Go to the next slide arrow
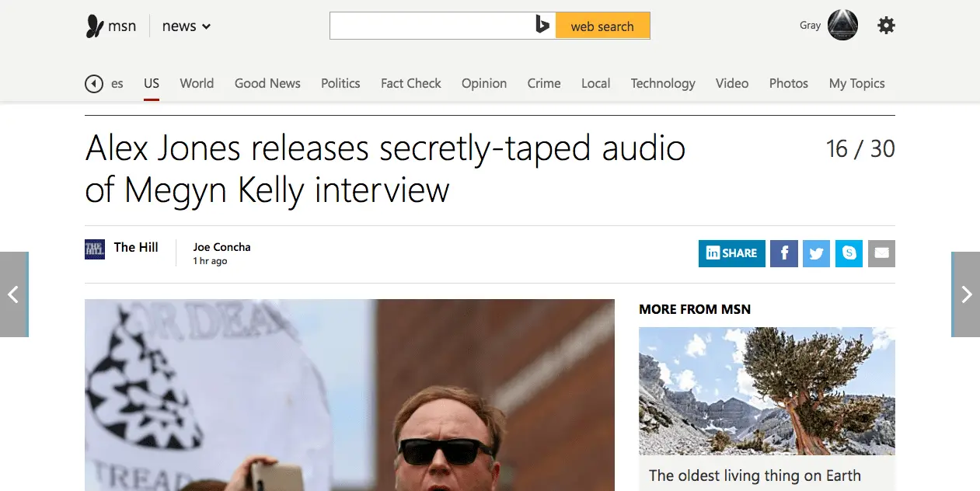 pyautogui.click(x=966, y=294)
